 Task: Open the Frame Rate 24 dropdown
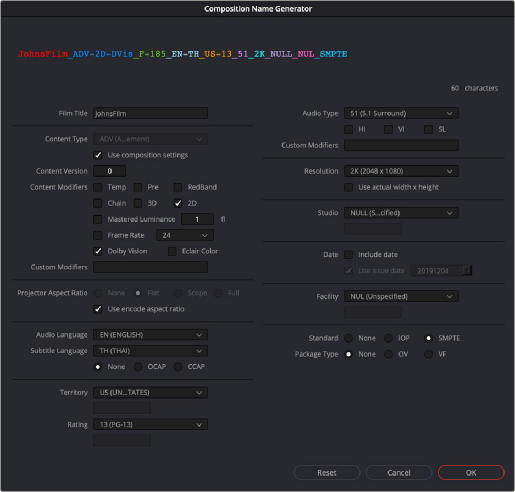(x=185, y=235)
